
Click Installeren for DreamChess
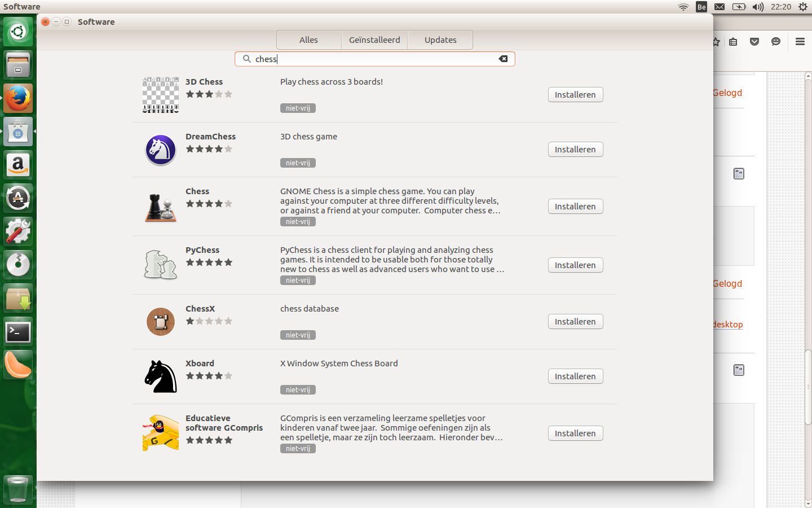(575, 150)
